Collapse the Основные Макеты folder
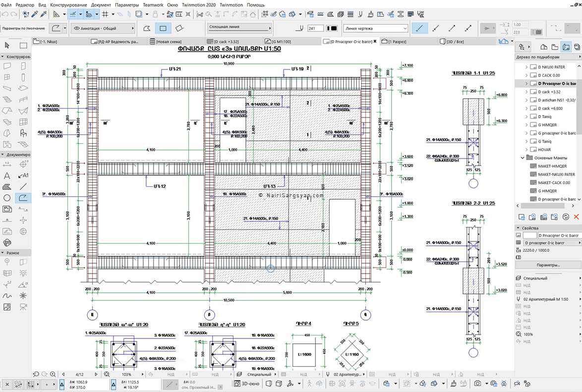Image resolution: width=582 pixels, height=392 pixels. pos(523,158)
